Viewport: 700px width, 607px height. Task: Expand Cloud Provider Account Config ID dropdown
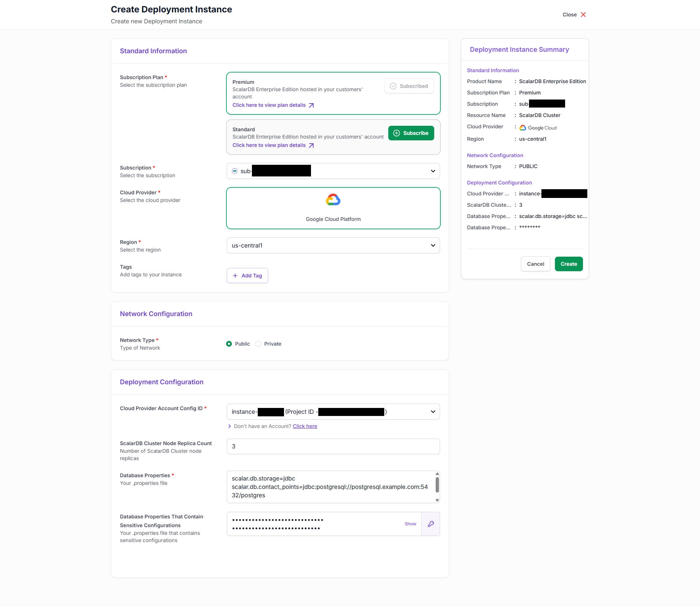[x=433, y=412]
